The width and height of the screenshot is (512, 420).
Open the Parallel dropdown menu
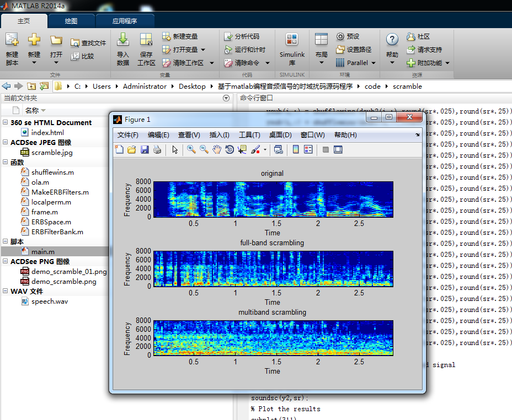[356, 63]
